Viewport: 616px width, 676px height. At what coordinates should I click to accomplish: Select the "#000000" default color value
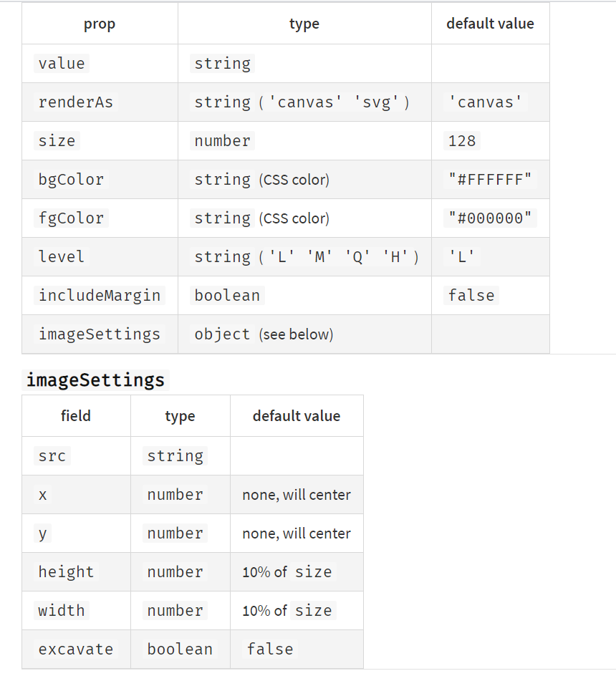click(x=491, y=218)
